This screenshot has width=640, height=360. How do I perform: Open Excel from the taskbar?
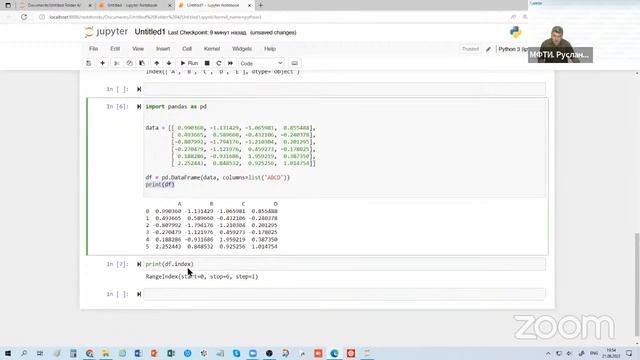pos(171,353)
